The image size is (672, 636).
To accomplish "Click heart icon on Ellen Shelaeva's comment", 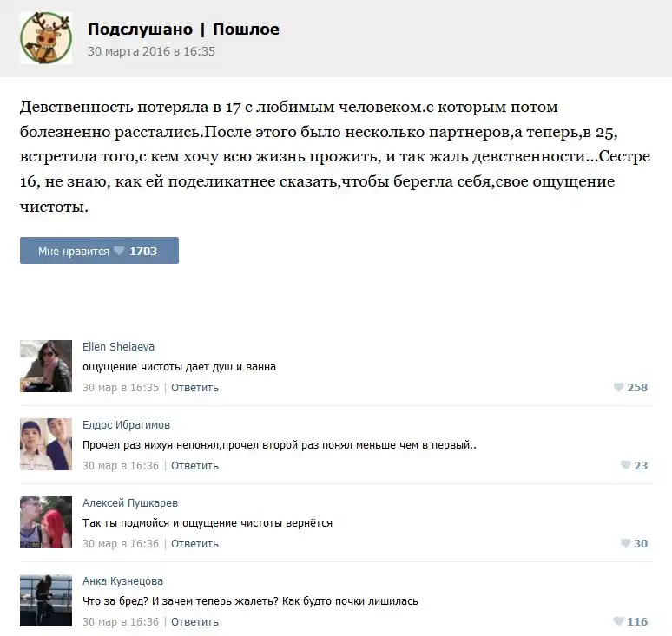I will point(618,387).
